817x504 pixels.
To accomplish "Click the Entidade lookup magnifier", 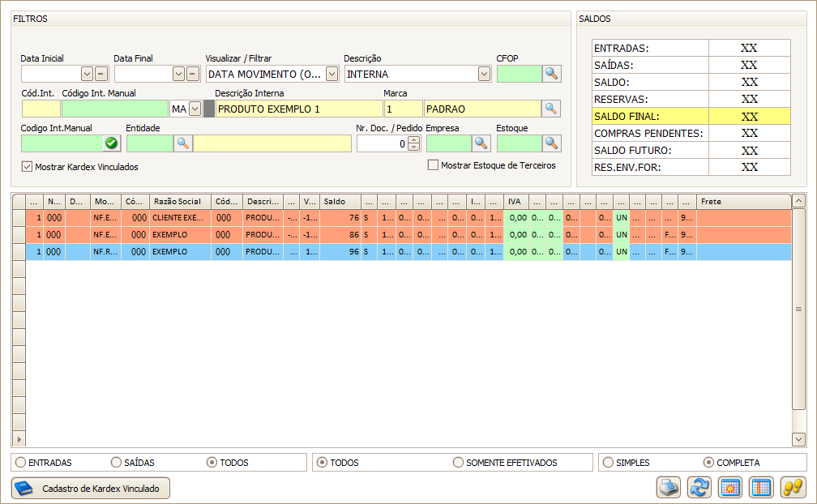I will (183, 143).
